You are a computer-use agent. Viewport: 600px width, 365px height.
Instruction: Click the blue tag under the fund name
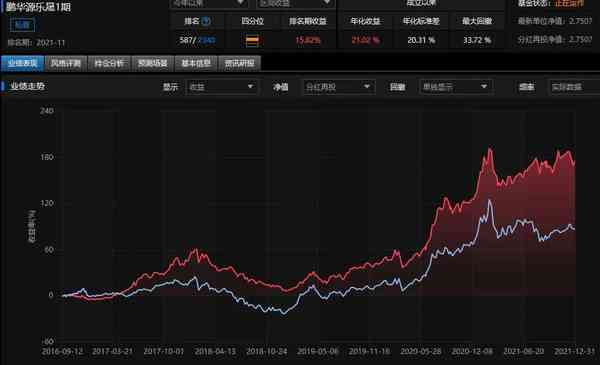(x=22, y=25)
